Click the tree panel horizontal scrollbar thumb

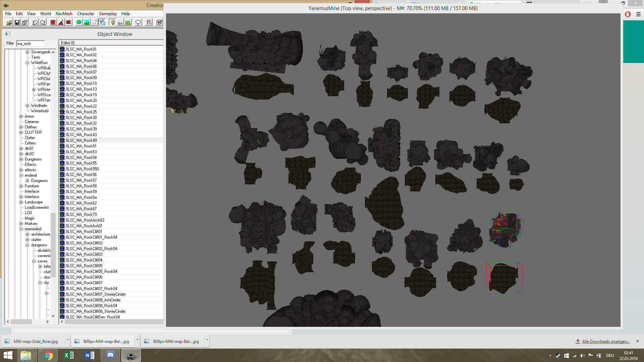(x=21, y=321)
